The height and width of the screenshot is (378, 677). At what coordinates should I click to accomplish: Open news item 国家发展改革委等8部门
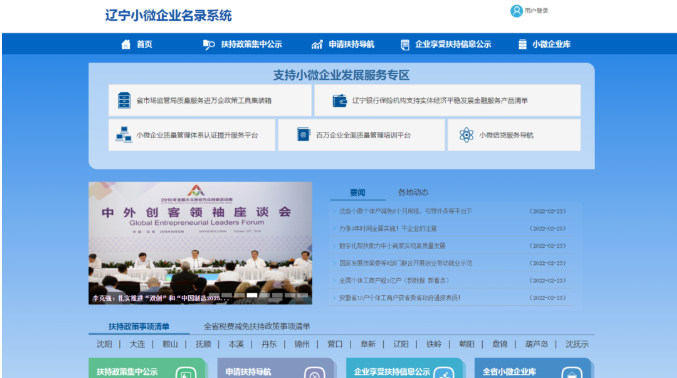(405, 263)
